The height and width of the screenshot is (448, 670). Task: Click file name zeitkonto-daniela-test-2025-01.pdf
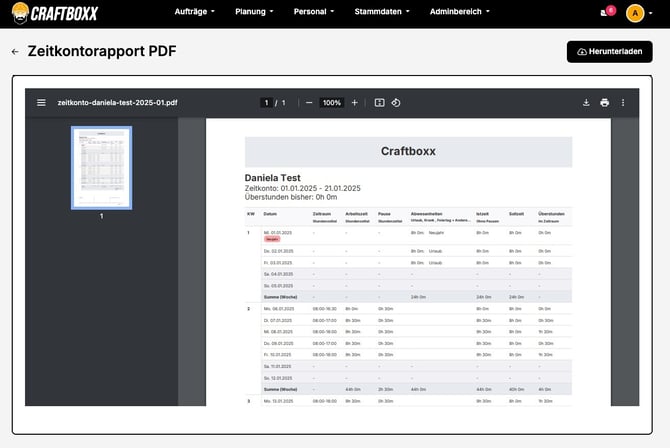[118, 103]
